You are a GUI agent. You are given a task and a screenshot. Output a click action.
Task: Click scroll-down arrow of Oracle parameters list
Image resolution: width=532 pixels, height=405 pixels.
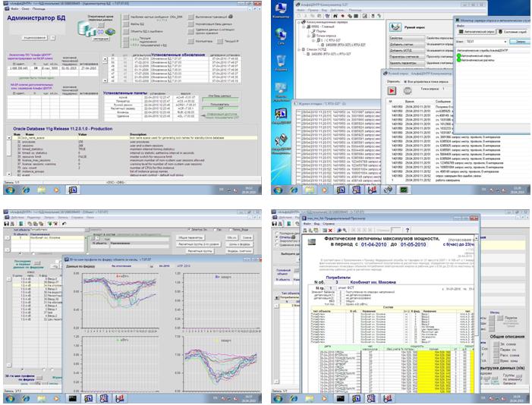[x=9, y=174]
